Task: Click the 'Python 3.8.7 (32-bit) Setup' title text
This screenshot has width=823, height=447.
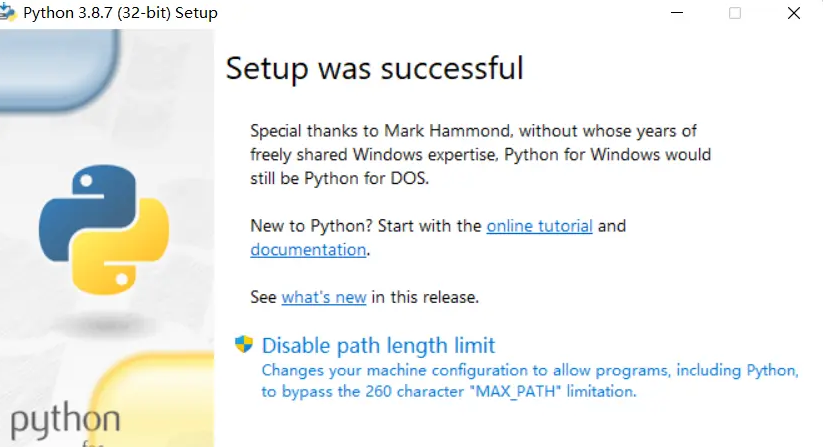Action: (120, 13)
